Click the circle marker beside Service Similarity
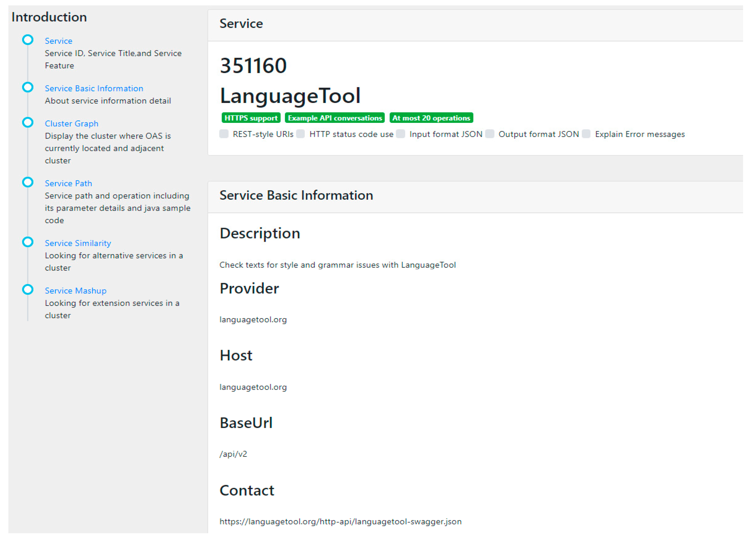756x537 pixels. (28, 242)
